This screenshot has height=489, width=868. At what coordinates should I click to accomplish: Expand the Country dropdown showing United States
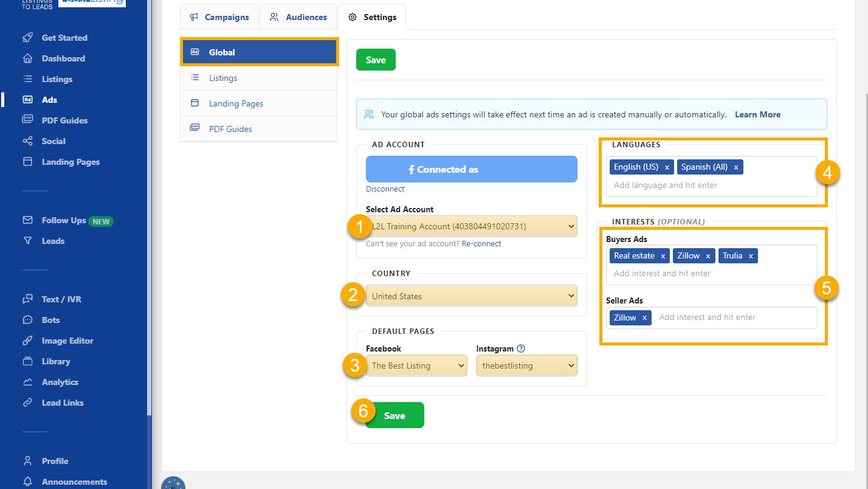point(471,296)
